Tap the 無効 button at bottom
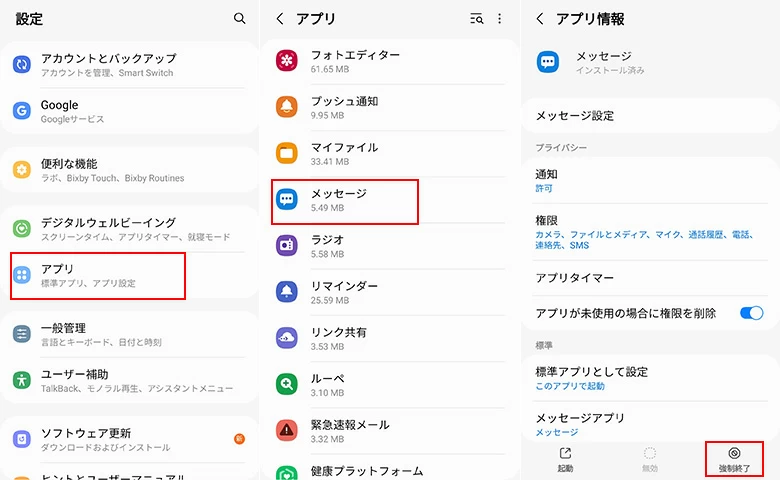780x480 pixels. pos(650,459)
